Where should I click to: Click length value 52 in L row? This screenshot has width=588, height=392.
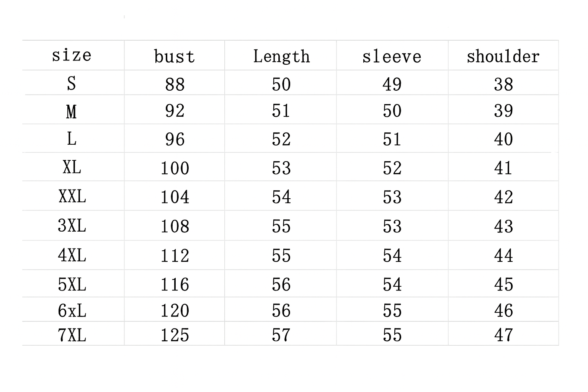281,139
